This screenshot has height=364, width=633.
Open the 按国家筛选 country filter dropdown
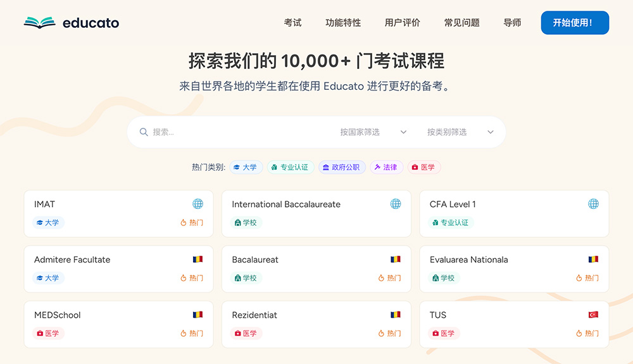coord(373,132)
